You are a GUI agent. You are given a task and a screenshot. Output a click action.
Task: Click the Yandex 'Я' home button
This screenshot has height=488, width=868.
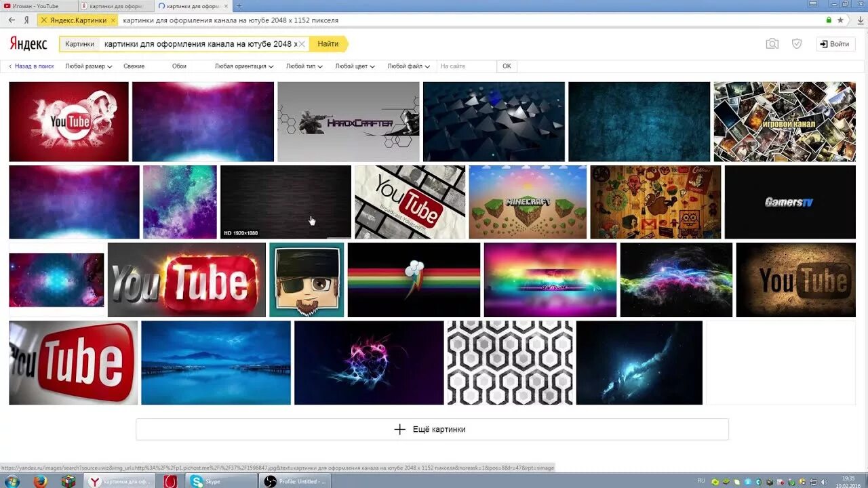pyautogui.click(x=26, y=20)
